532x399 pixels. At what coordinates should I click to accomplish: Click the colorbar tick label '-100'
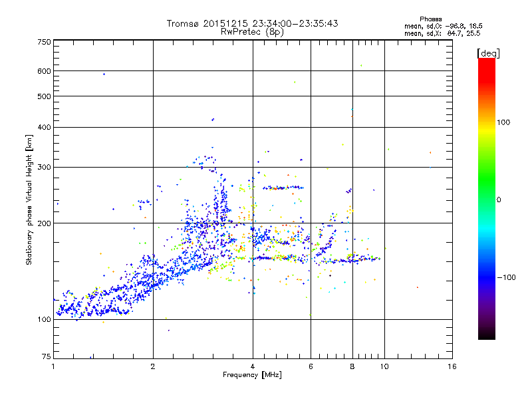tap(506, 277)
